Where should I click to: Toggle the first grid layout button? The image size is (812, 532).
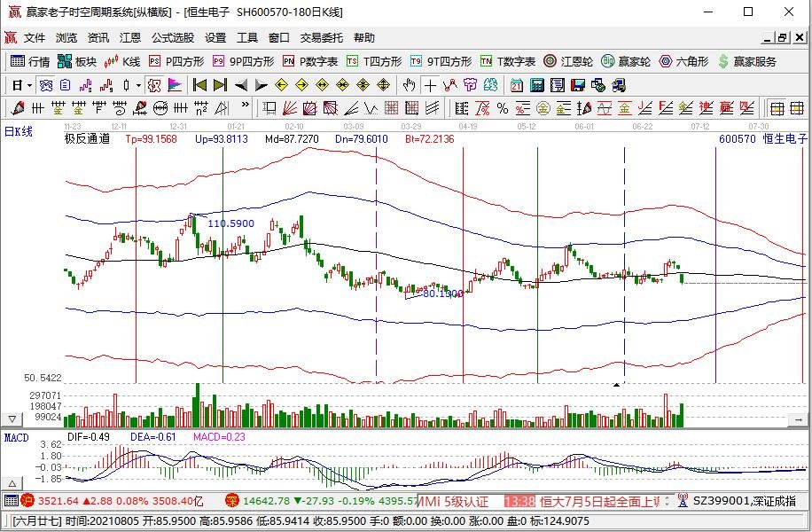click(777, 108)
